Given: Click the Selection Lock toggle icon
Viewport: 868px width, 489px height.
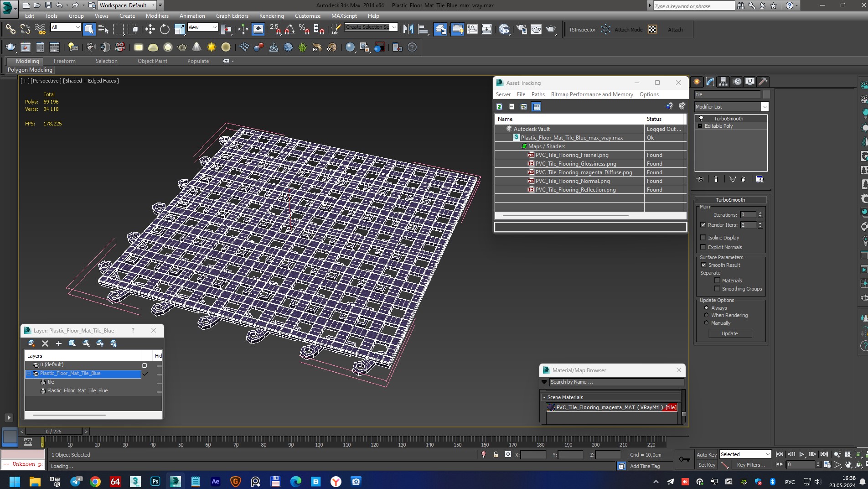Looking at the screenshot, I should point(496,454).
